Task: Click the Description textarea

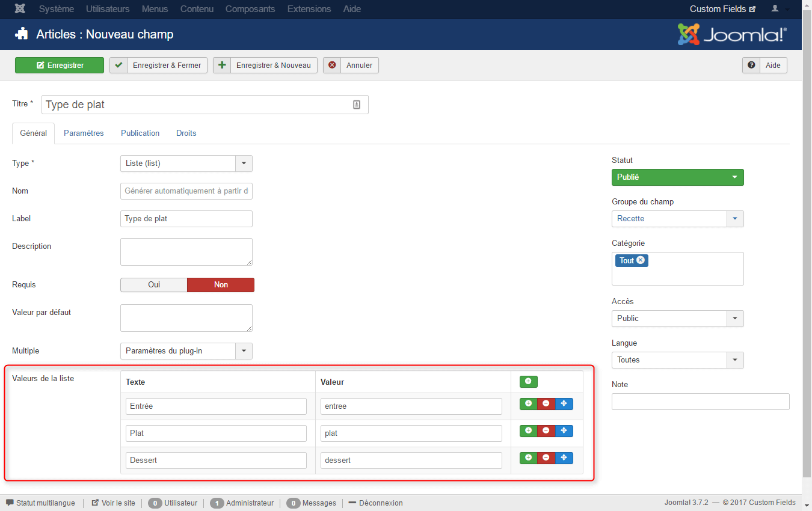Action: point(186,252)
